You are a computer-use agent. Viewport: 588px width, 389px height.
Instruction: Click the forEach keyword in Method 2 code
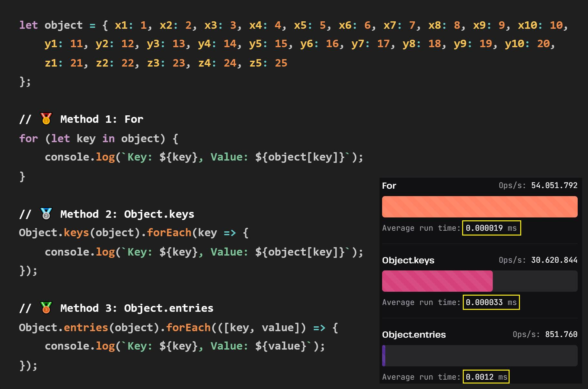(168, 232)
